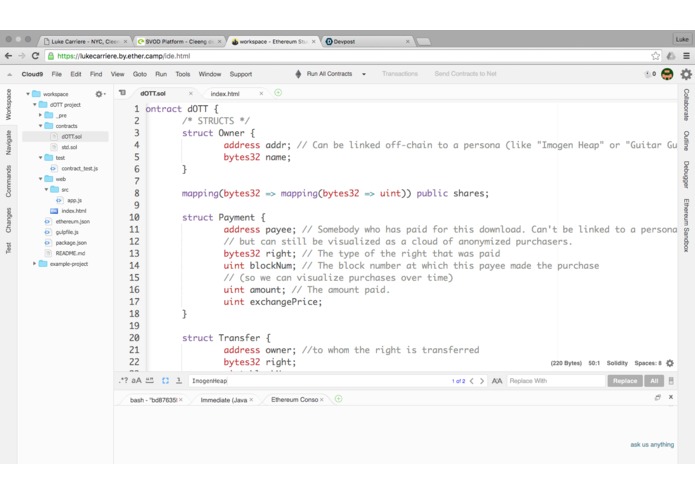Collapse the contracts folder

[40, 126]
